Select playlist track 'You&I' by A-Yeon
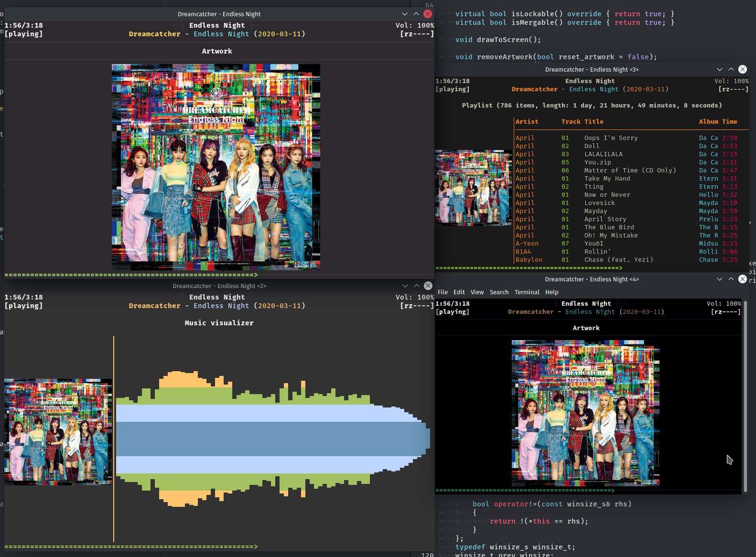Image resolution: width=756 pixels, height=557 pixels. [626, 244]
